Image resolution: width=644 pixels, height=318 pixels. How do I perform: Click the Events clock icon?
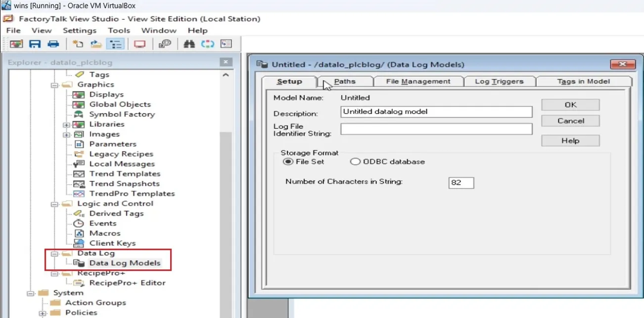[x=79, y=223]
